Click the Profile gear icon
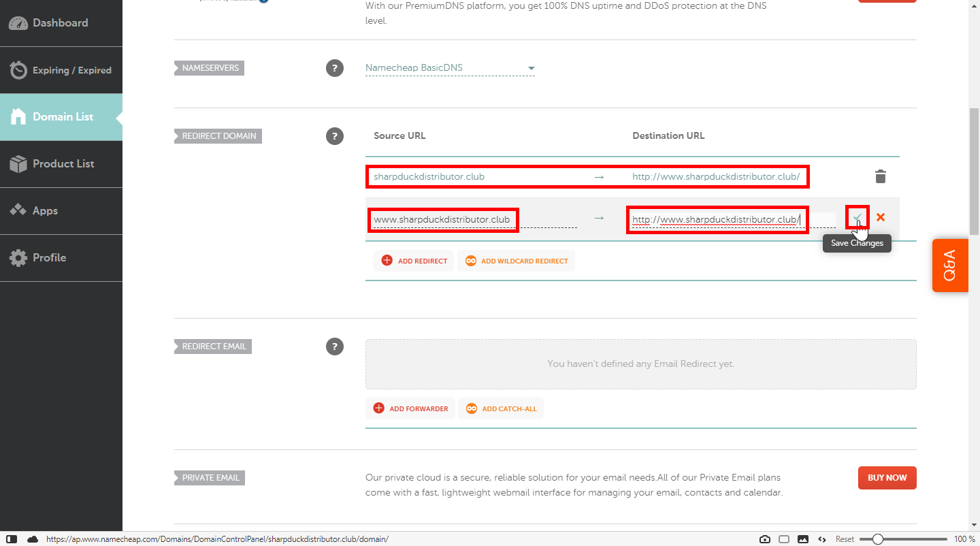980x546 pixels. click(18, 258)
